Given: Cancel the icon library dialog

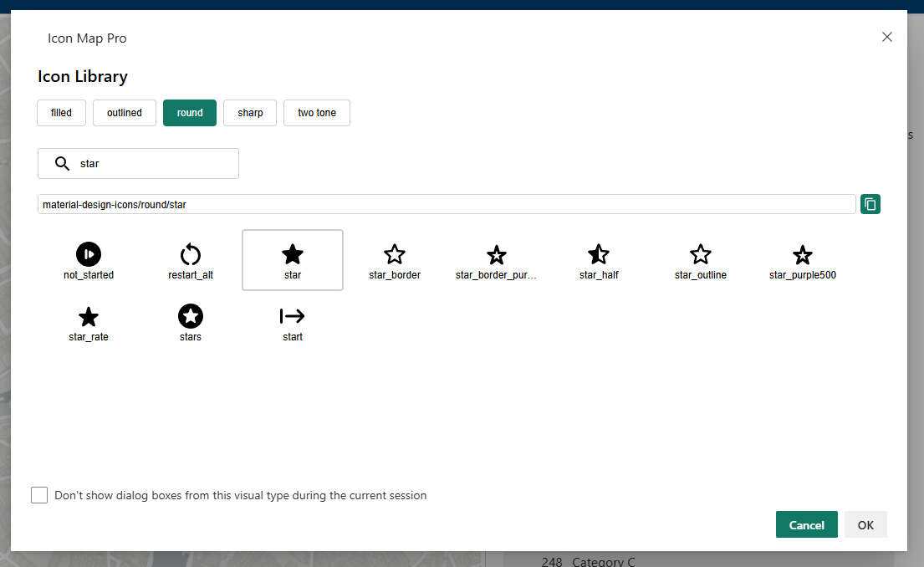Looking at the screenshot, I should point(806,524).
